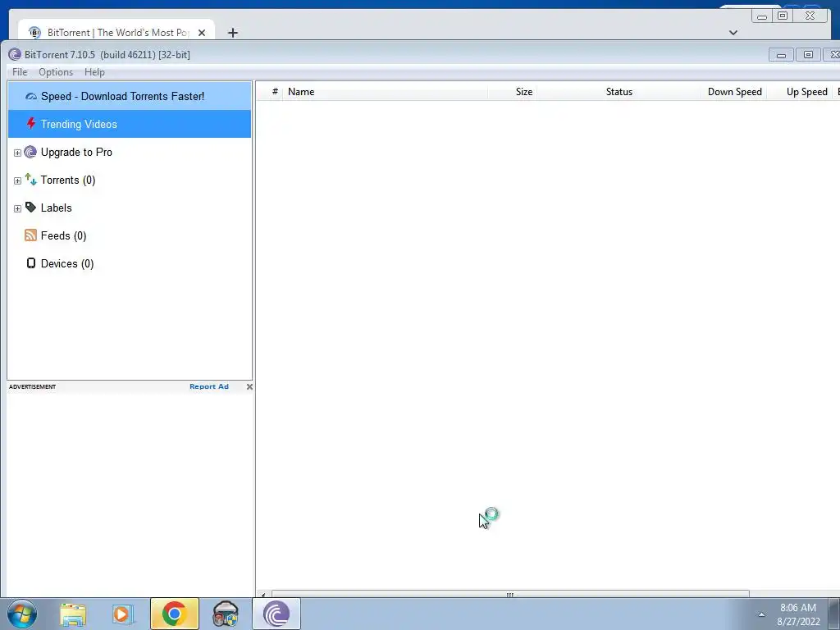Click the horizontal scrollbar of torrent list
Viewport: 840px width, 630px height.
coord(509,595)
